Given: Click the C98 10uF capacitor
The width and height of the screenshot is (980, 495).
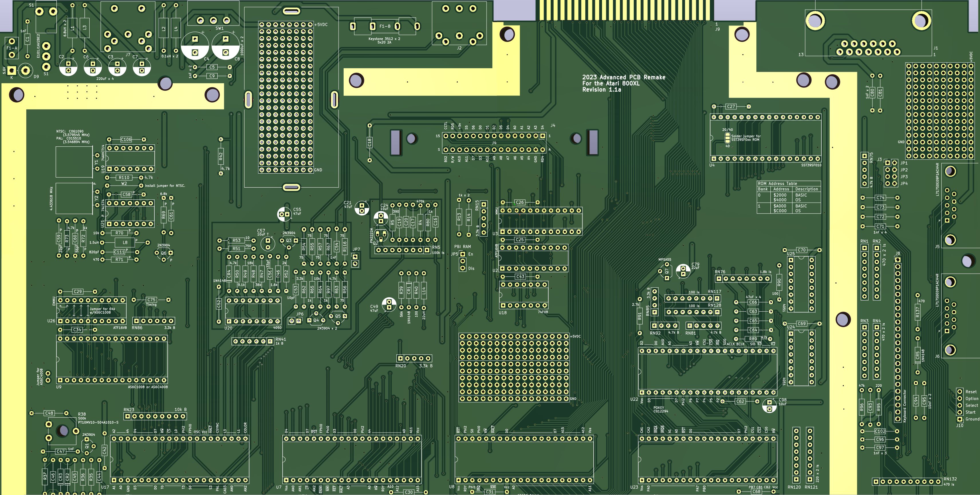Looking at the screenshot, I should [x=769, y=405].
